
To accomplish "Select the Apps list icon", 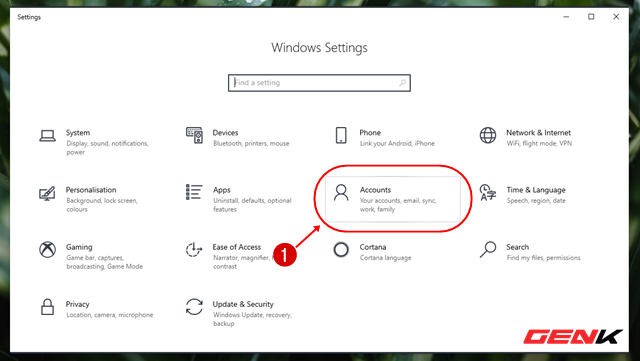I will (x=194, y=192).
